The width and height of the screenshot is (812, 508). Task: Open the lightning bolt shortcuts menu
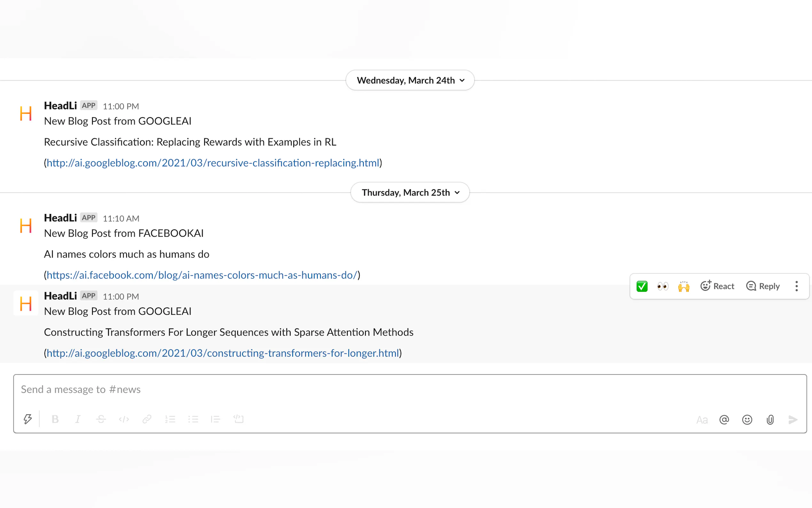[x=27, y=419]
